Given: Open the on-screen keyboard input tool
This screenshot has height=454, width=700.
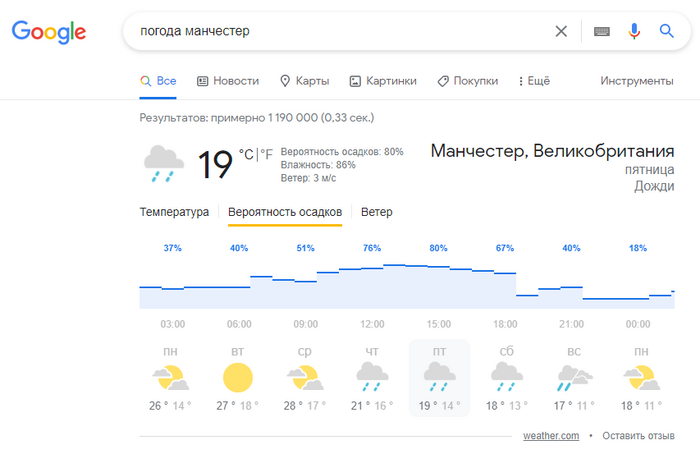Looking at the screenshot, I should tap(600, 31).
